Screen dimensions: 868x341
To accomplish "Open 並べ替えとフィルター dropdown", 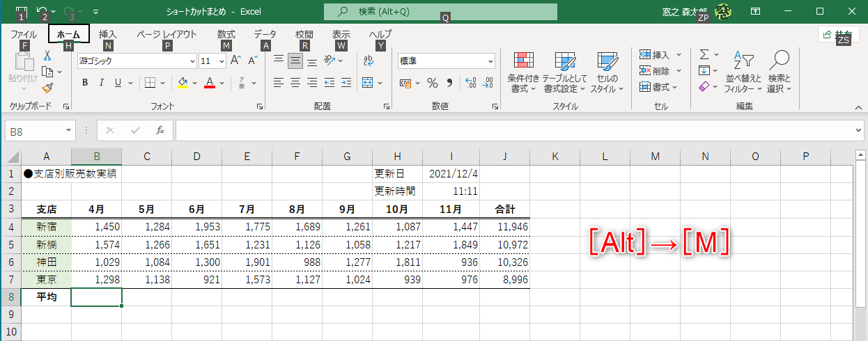I will coord(743,72).
